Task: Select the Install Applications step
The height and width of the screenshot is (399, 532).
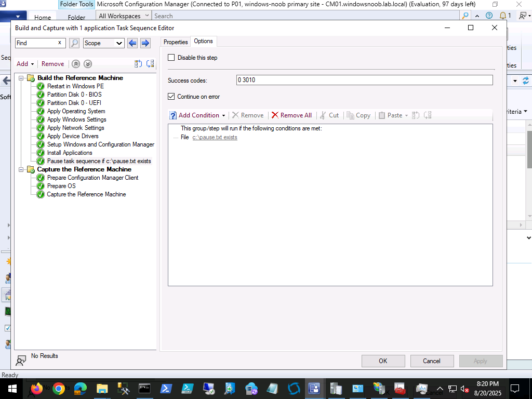Action: 70,153
